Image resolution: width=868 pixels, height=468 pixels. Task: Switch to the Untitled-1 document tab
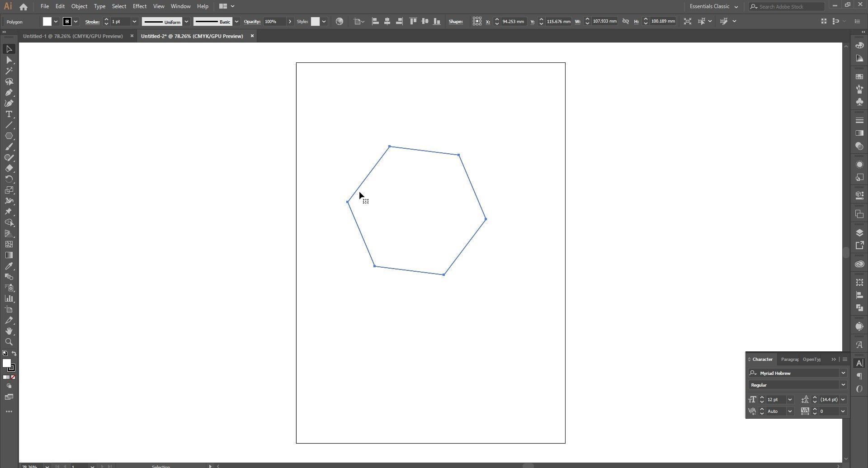tap(73, 36)
